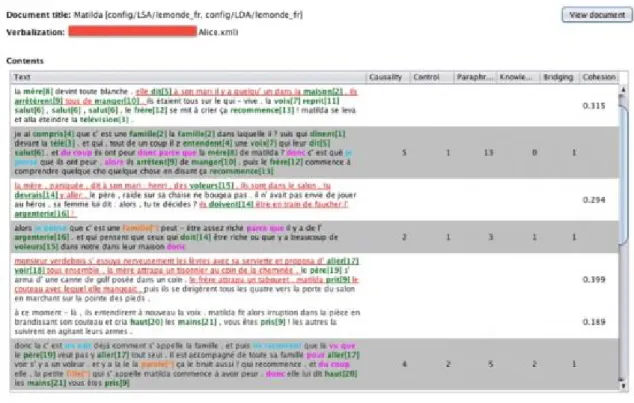The height and width of the screenshot is (403, 634).
Task: Select the row starting 'la mère[8] devint toute blanche'
Action: coord(315,105)
